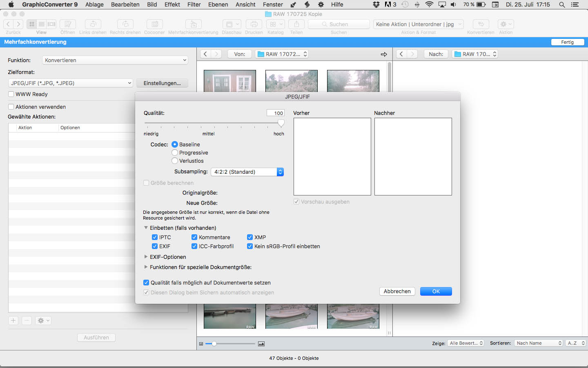The image size is (588, 368).
Task: Open the Filter menu
Action: point(194,4)
